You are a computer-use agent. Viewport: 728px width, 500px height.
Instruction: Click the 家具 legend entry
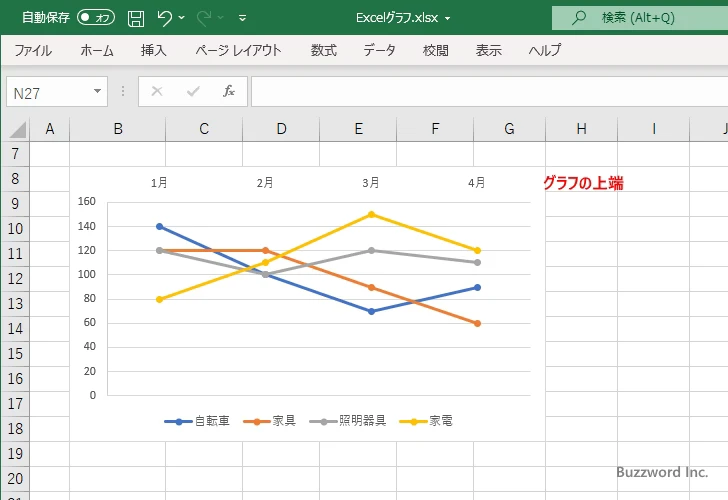tap(270, 421)
